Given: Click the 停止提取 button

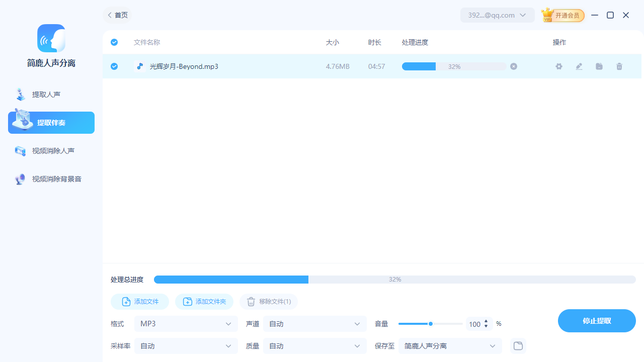Looking at the screenshot, I should [597, 320].
